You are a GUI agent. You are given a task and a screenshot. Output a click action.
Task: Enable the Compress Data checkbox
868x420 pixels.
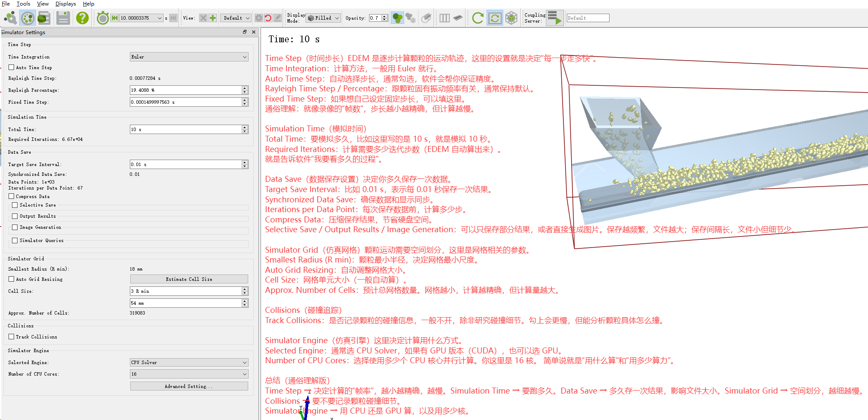coord(12,196)
